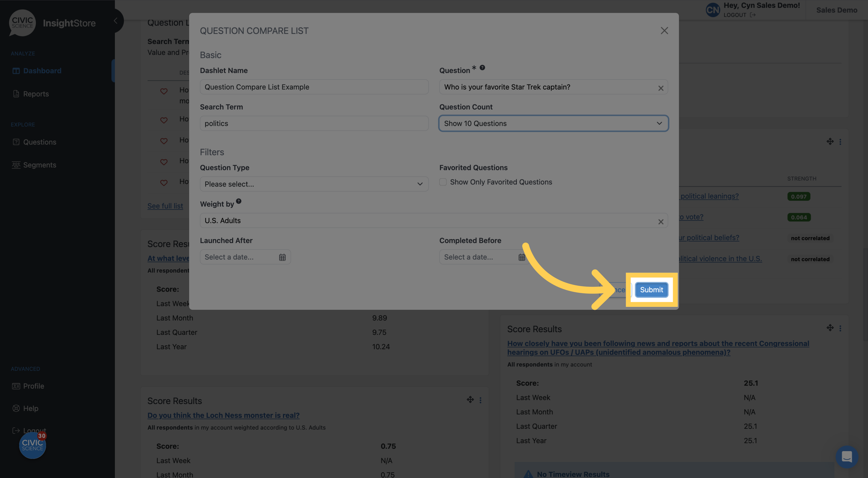Click the logout arrow icon in the header

point(753,15)
